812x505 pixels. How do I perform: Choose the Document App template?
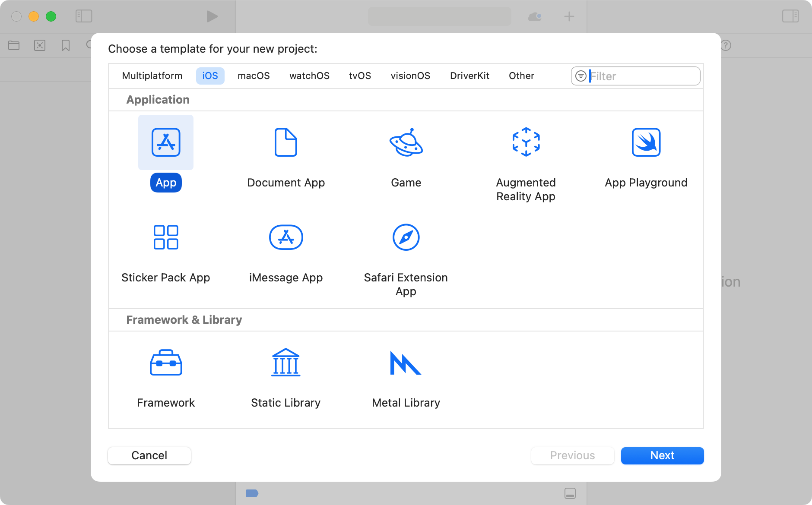coord(285,142)
